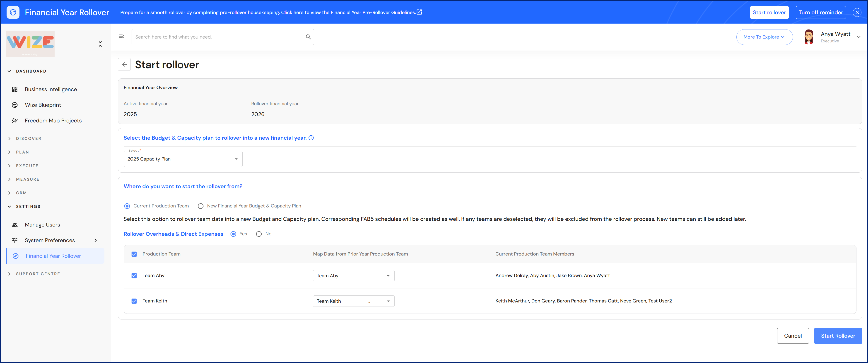The height and width of the screenshot is (363, 868).
Task: Click the Wize Blueprint palette icon
Action: tap(14, 105)
